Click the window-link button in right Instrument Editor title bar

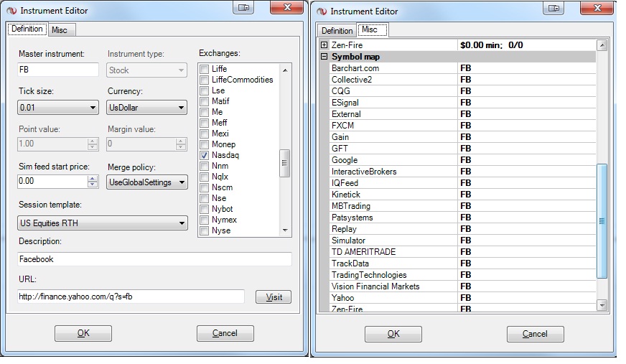[553, 9]
